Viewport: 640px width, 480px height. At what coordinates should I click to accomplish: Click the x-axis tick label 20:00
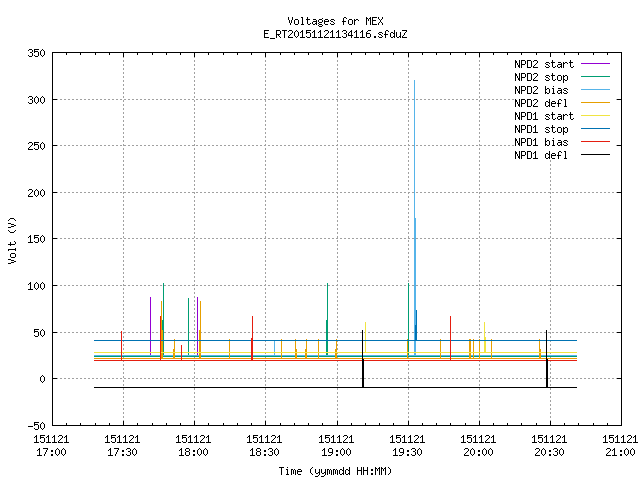coord(478,452)
